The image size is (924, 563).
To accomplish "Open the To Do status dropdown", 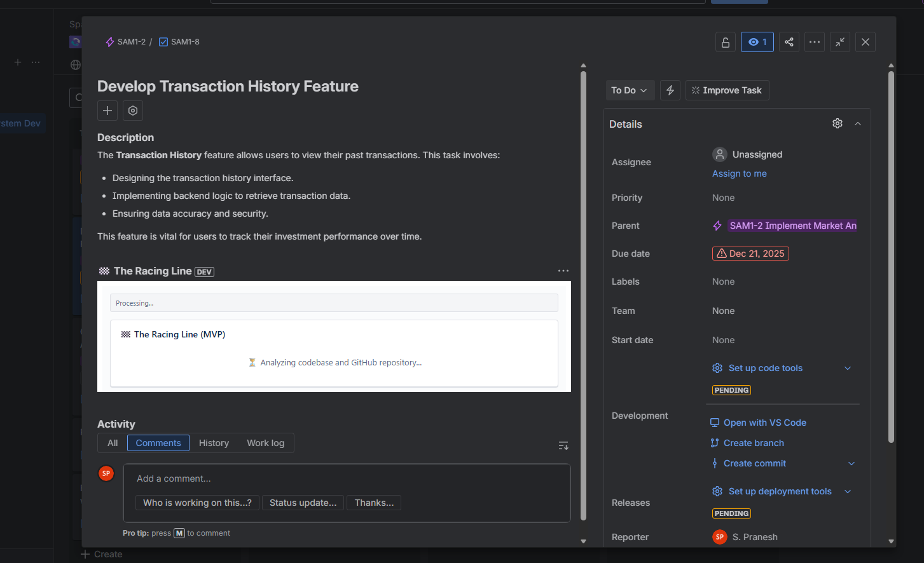I will pos(629,90).
